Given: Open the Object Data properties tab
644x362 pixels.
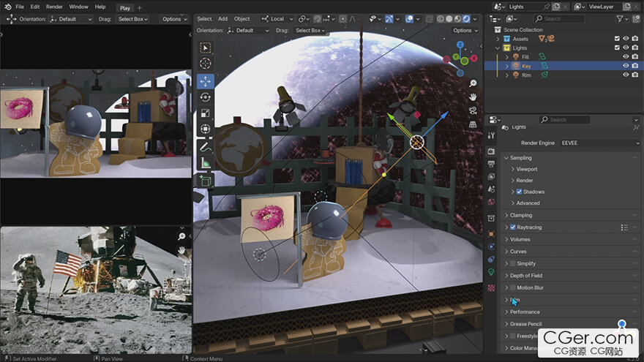Looking at the screenshot, I should click(491, 272).
